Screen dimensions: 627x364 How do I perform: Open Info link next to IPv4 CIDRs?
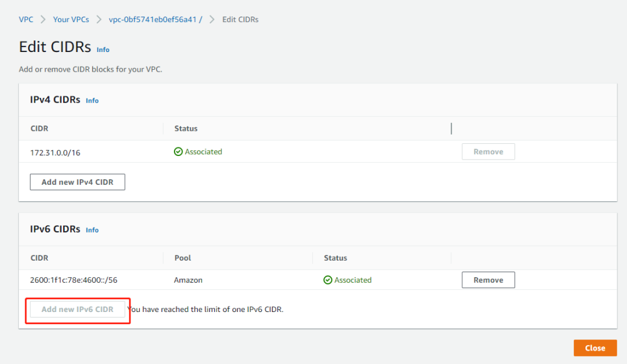click(x=92, y=100)
